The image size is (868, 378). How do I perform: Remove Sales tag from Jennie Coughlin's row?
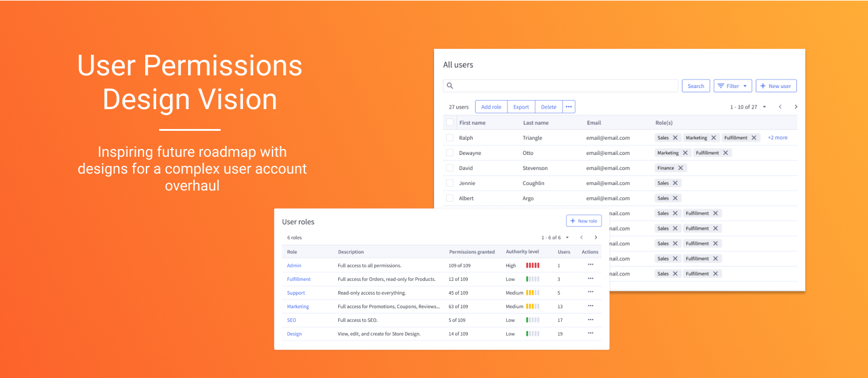[x=675, y=183]
